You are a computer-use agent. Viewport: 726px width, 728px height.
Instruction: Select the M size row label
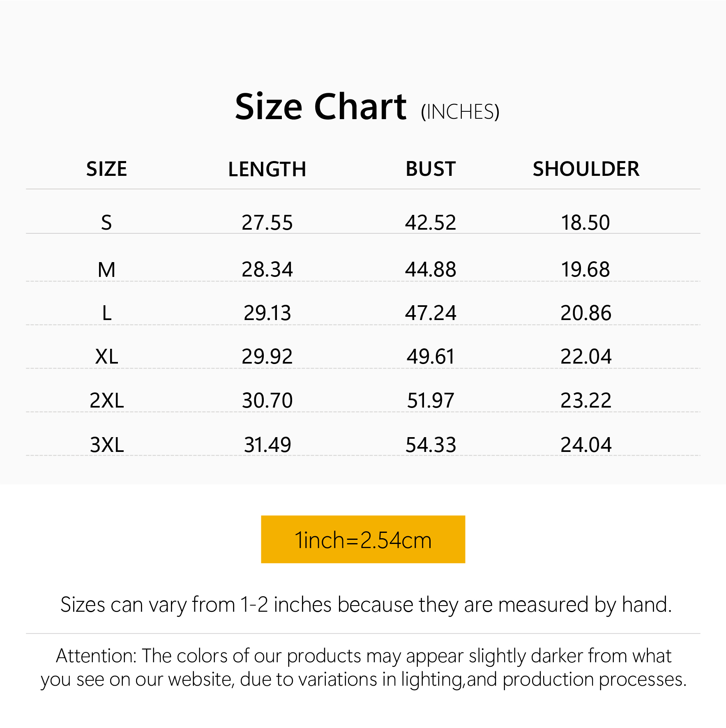point(106,270)
